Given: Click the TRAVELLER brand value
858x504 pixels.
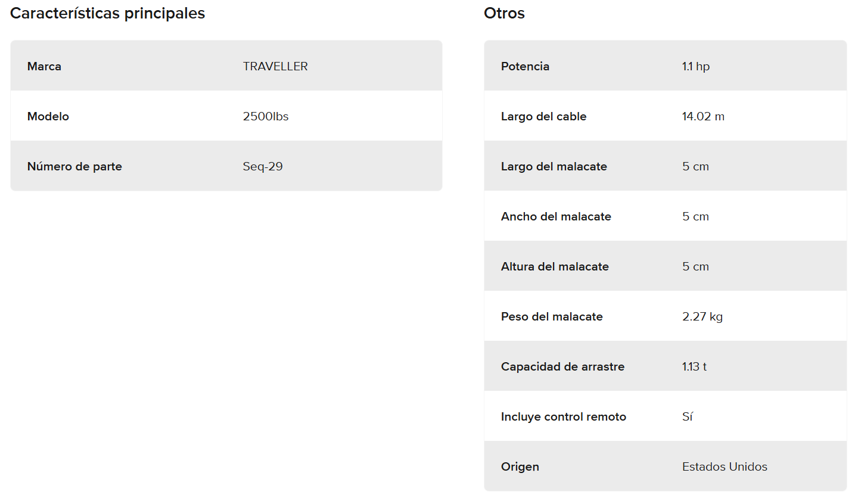Looking at the screenshot, I should 275,66.
